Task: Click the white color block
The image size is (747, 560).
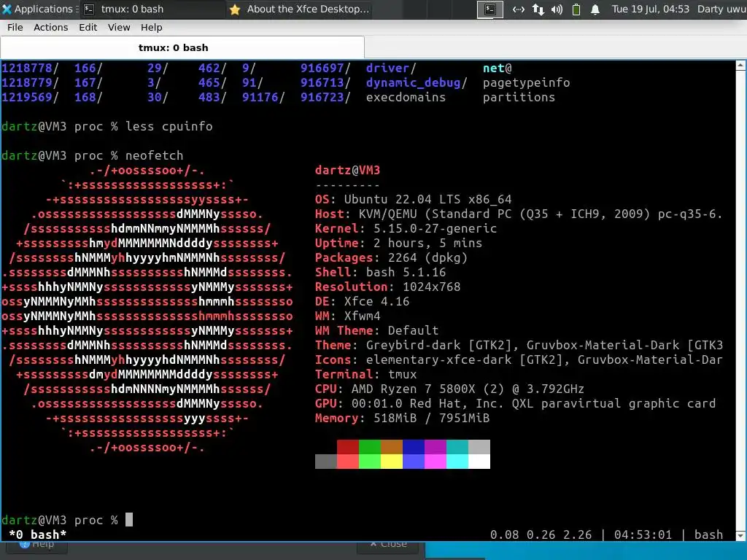Action: [479, 462]
